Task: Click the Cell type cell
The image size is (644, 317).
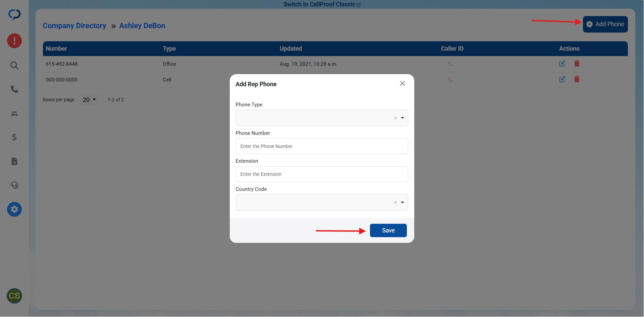Action: 167,80
